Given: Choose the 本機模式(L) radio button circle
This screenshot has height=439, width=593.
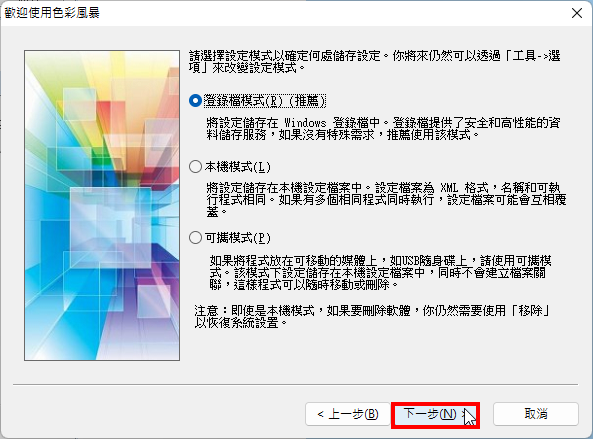Looking at the screenshot, I should pos(195,166).
